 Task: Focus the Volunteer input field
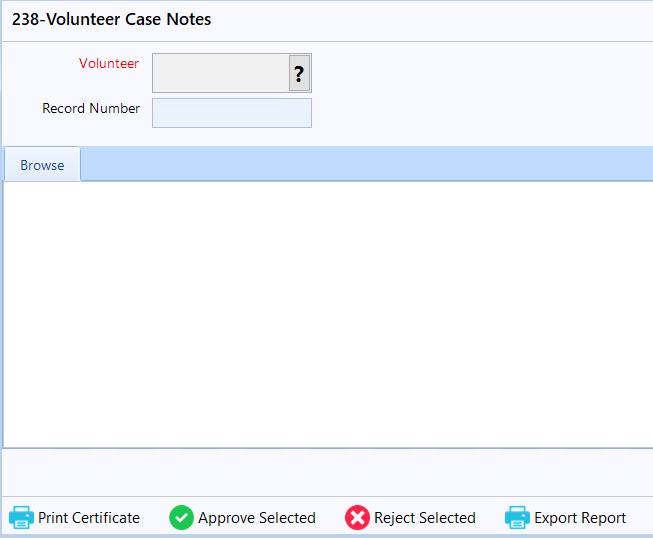pyautogui.click(x=221, y=73)
